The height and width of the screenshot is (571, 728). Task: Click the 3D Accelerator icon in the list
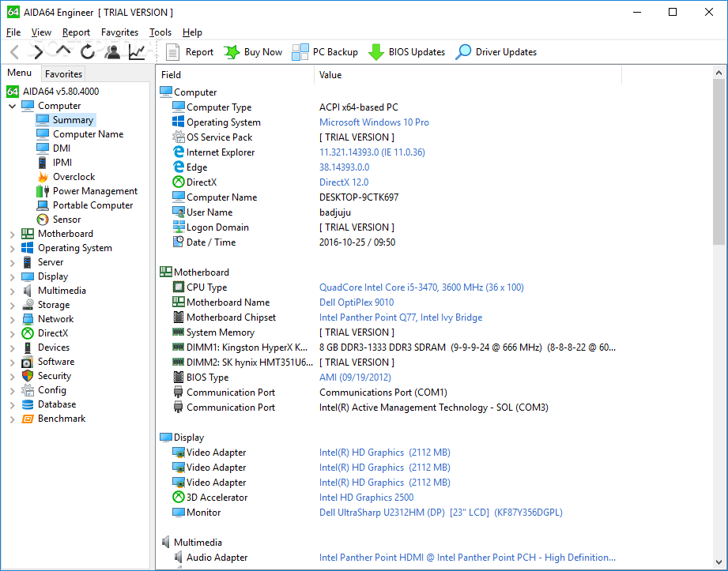pos(179,498)
